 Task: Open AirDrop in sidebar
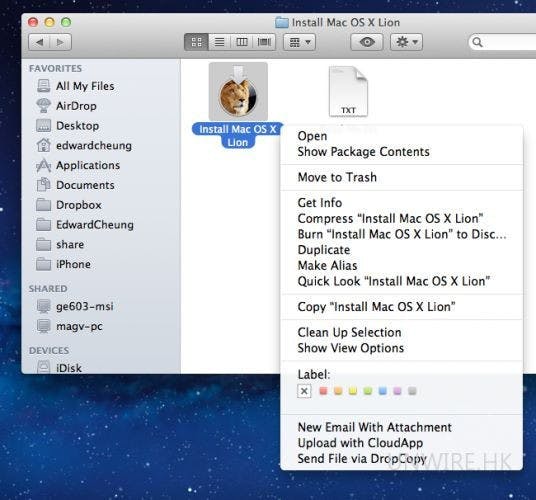66,106
